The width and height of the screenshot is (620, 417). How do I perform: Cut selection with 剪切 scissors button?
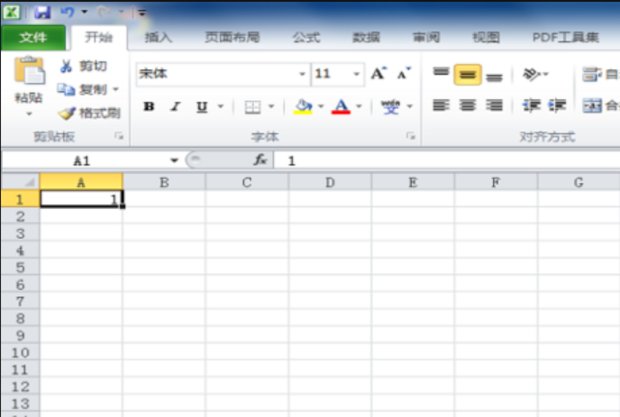coord(83,66)
